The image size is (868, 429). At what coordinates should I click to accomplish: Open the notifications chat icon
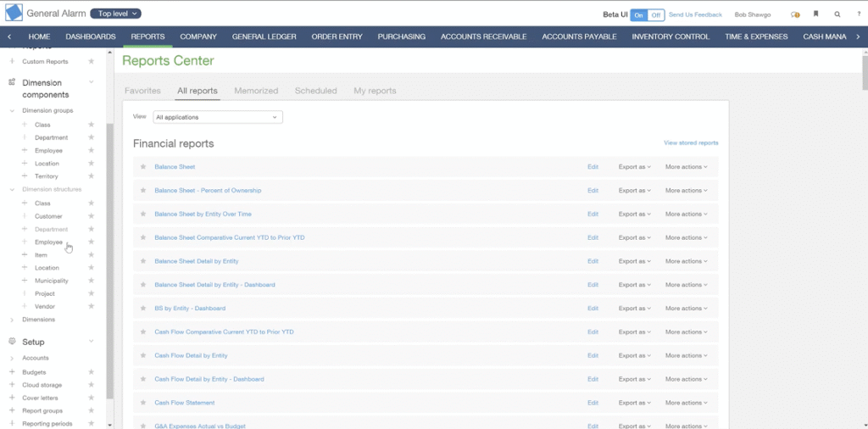795,15
